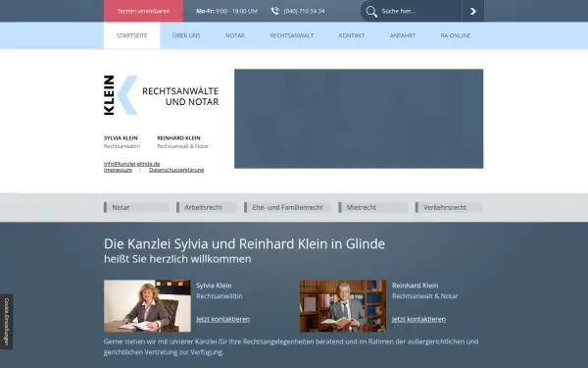Screen dimensions: 588x368
Task: Select the Verkehrsrecht practice area button
Action: click(449, 207)
